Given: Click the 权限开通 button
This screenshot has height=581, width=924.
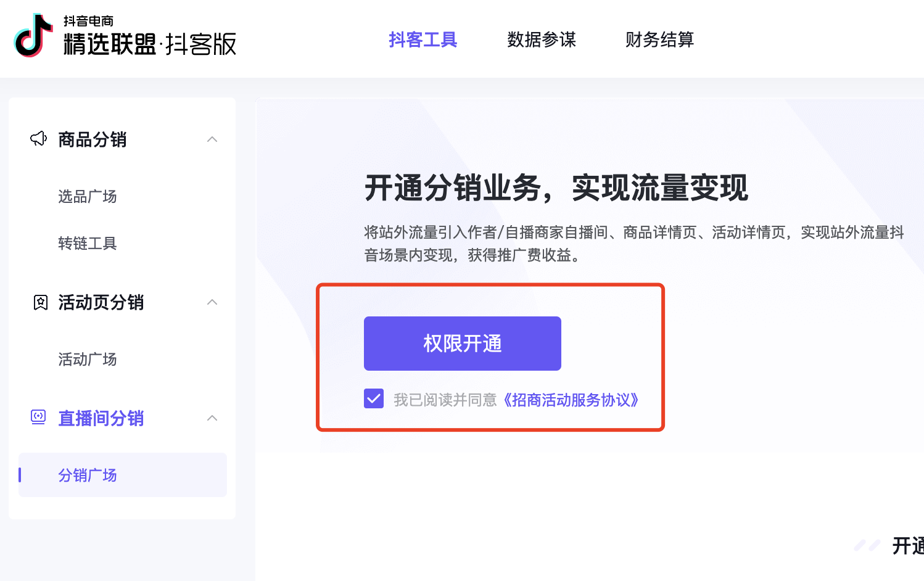Looking at the screenshot, I should 463,344.
